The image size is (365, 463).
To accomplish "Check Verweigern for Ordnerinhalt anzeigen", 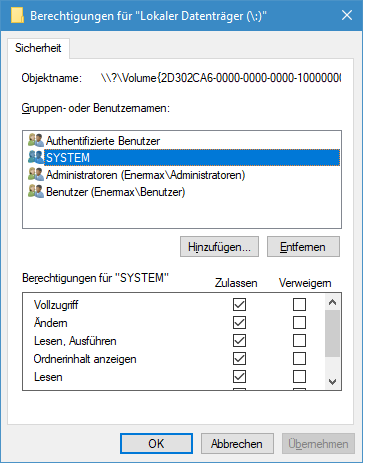I will (299, 359).
